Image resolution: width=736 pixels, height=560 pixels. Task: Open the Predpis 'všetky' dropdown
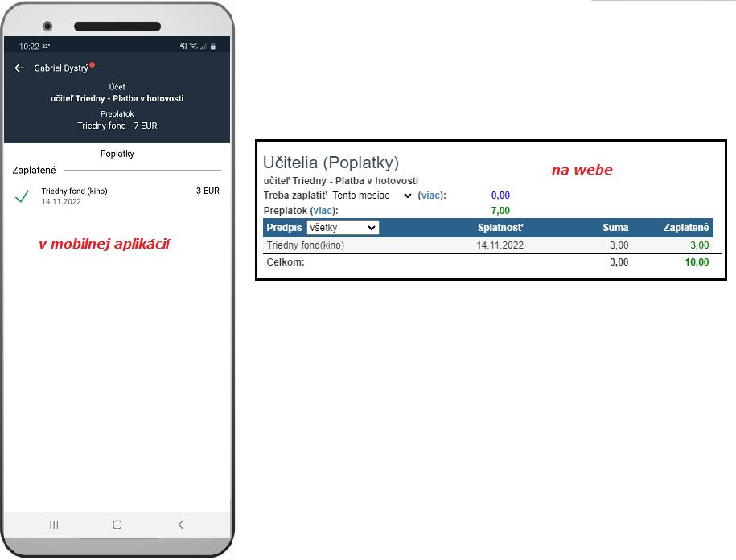343,228
